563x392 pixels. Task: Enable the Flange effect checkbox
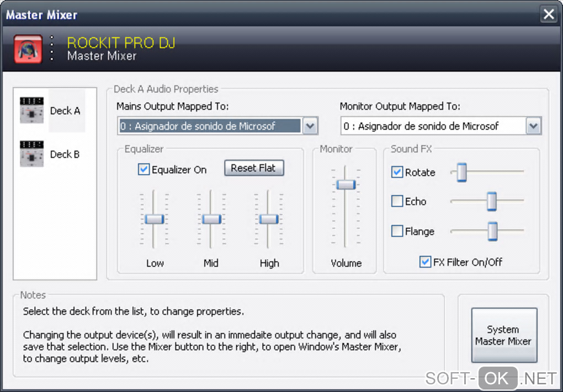[x=397, y=230]
